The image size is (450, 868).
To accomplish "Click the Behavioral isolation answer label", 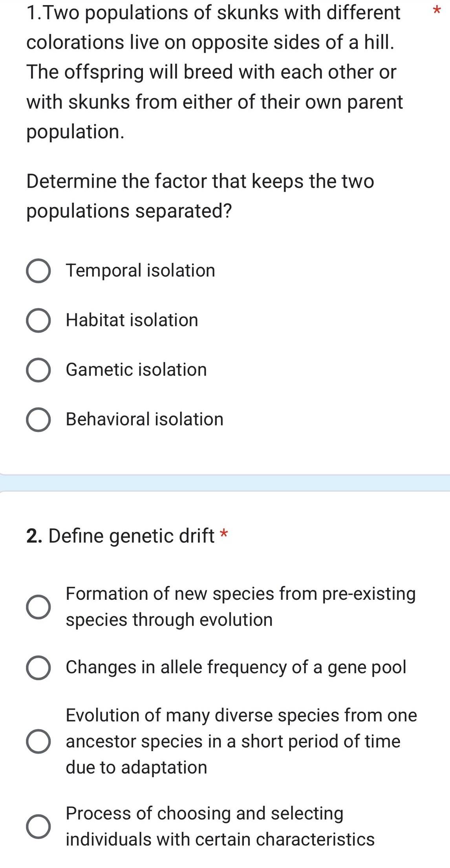I will click(x=144, y=419).
